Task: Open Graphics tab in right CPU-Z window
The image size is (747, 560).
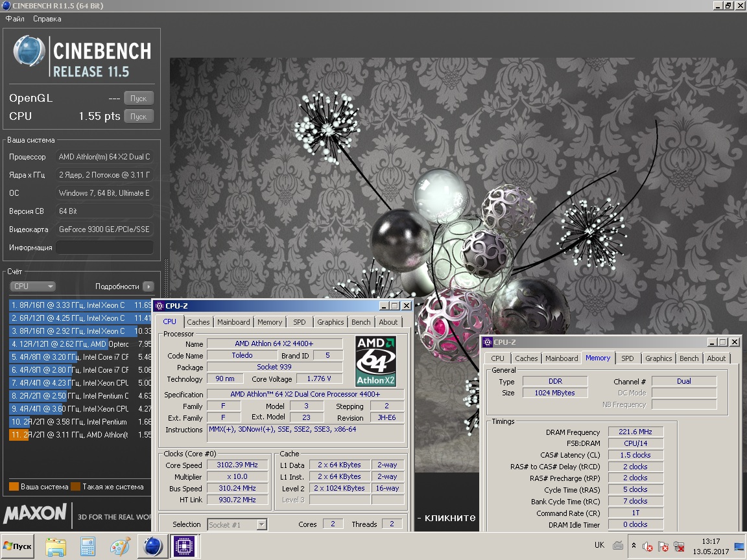Action: pos(658,358)
